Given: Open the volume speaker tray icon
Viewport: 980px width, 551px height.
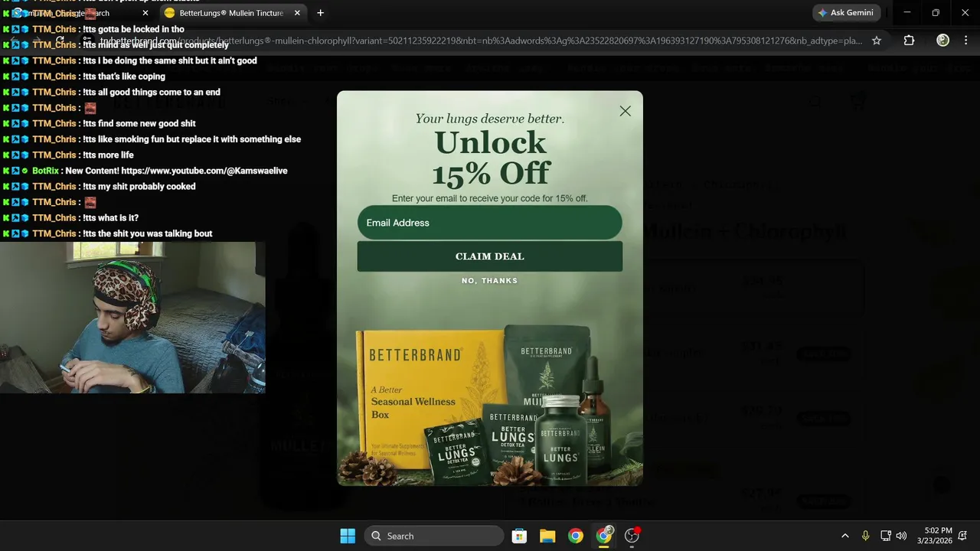Looking at the screenshot, I should coord(901,536).
